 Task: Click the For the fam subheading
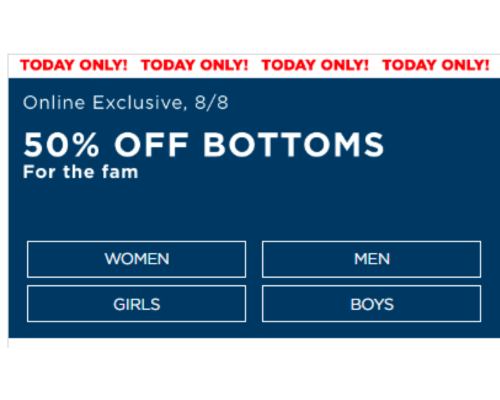(80, 172)
